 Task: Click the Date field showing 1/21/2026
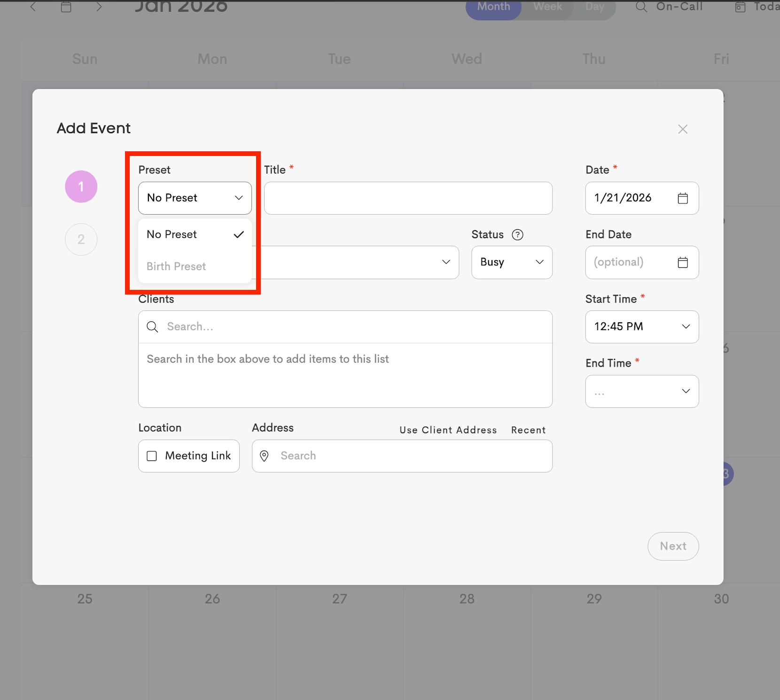pyautogui.click(x=642, y=198)
